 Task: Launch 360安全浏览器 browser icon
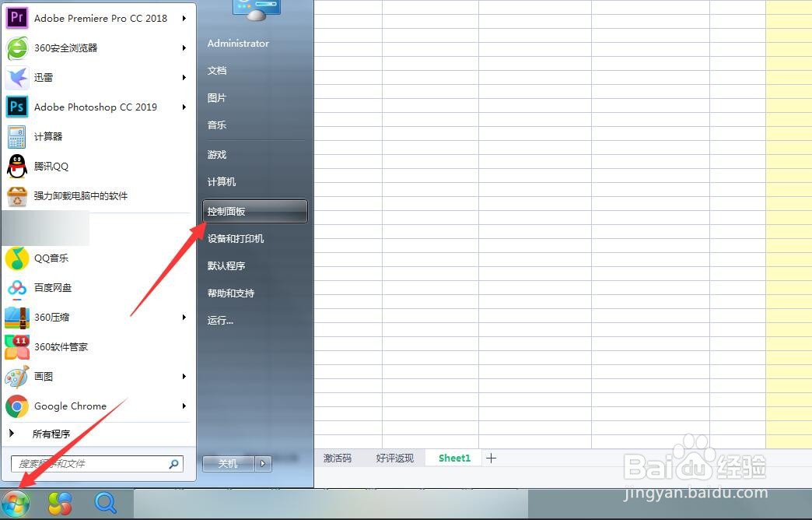(x=16, y=47)
